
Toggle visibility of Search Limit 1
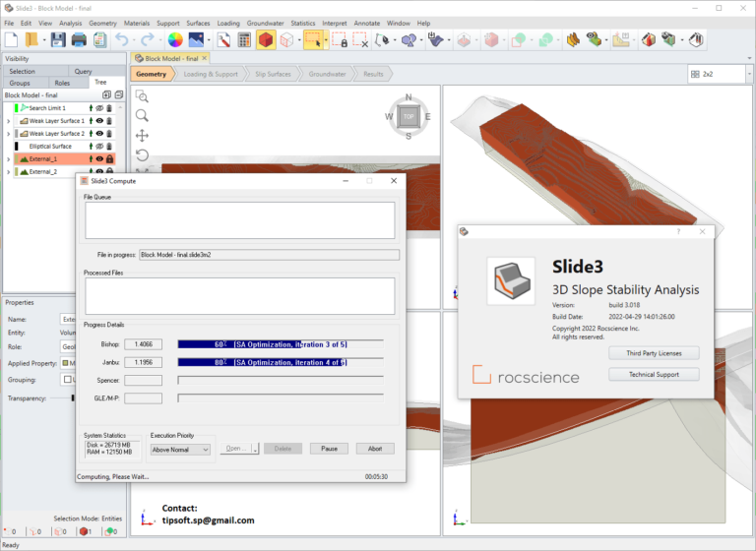[99, 108]
